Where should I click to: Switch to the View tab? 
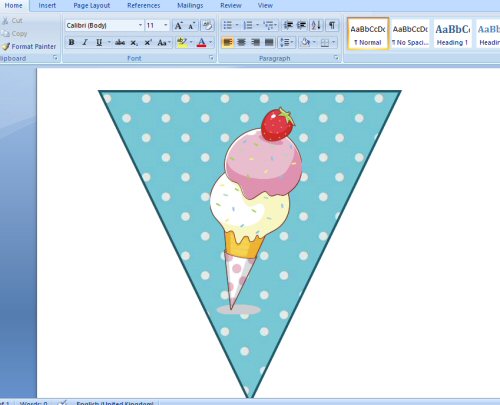265,5
